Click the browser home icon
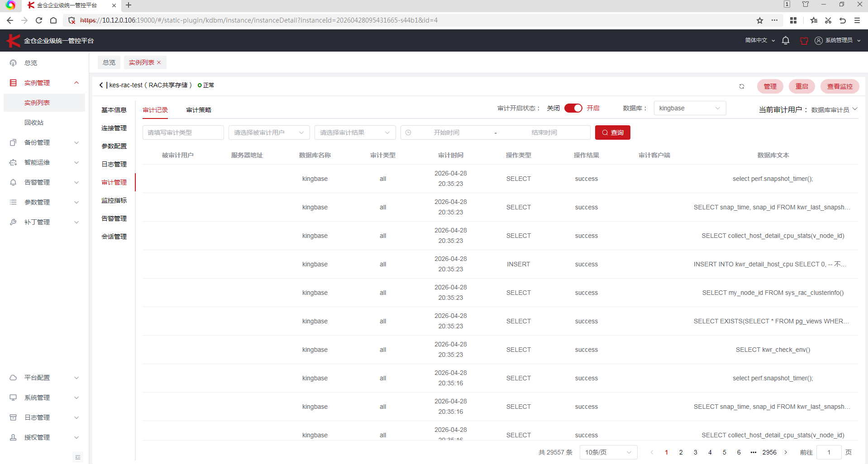This screenshot has width=868, height=464. (x=53, y=20)
